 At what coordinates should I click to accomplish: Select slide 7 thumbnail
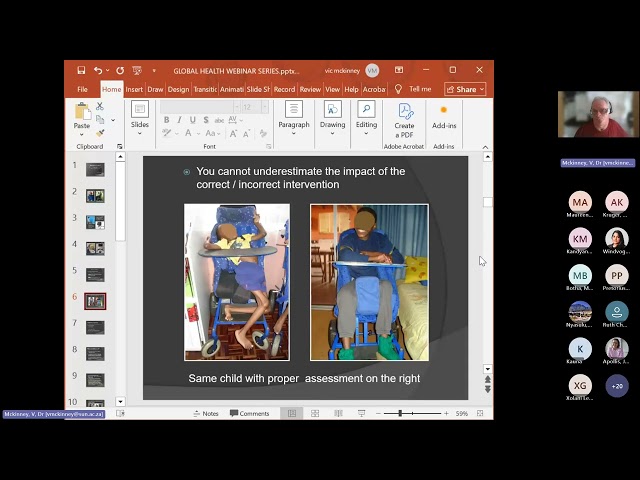(95, 327)
